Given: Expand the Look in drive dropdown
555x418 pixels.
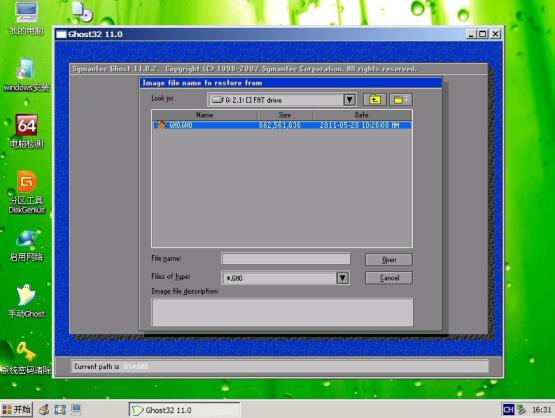Looking at the screenshot, I should coord(349,100).
